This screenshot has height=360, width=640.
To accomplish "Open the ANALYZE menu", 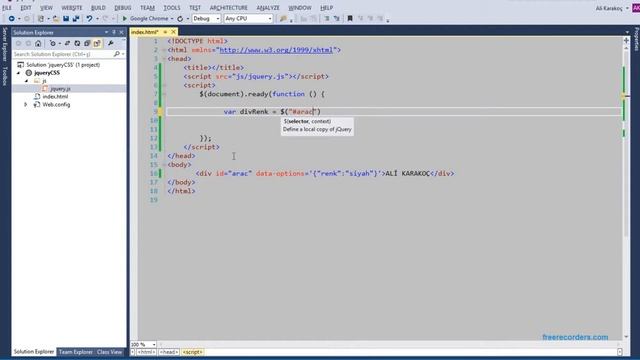I will pyautogui.click(x=268, y=8).
